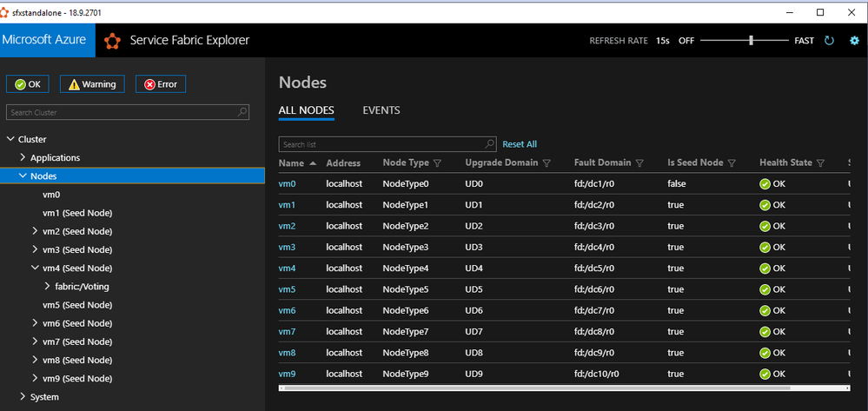
Task: Expand vm8 (Seed Node) in tree
Action: (x=35, y=360)
